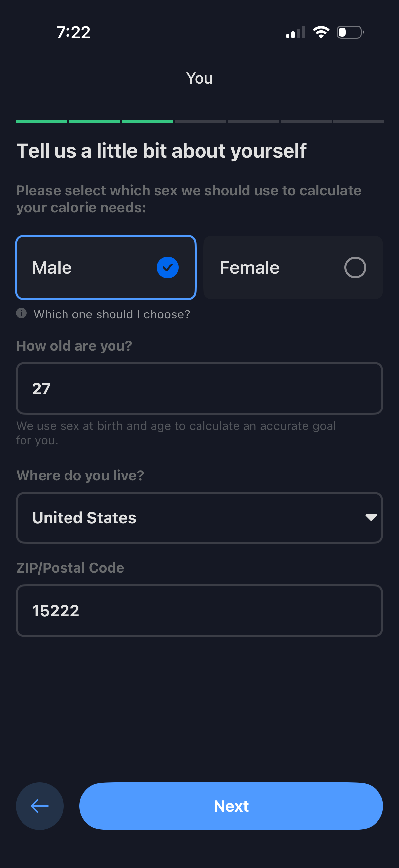Open the United States country dropdown

pyautogui.click(x=199, y=517)
